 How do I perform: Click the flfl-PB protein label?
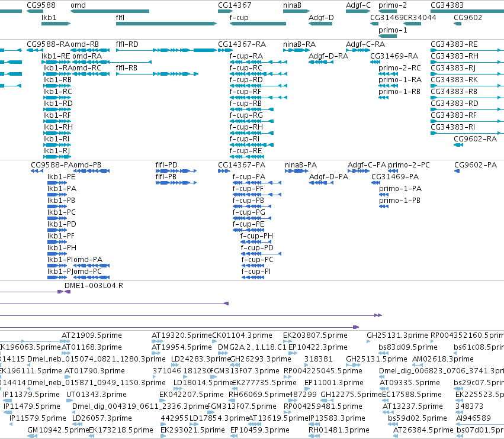(166, 177)
